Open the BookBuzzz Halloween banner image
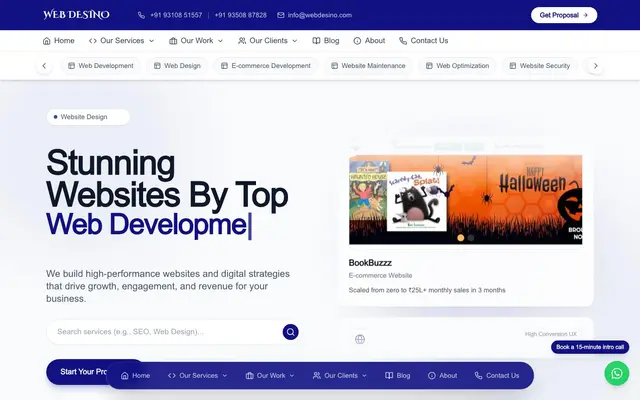Screen dimensions: 640x400 pos(466,200)
